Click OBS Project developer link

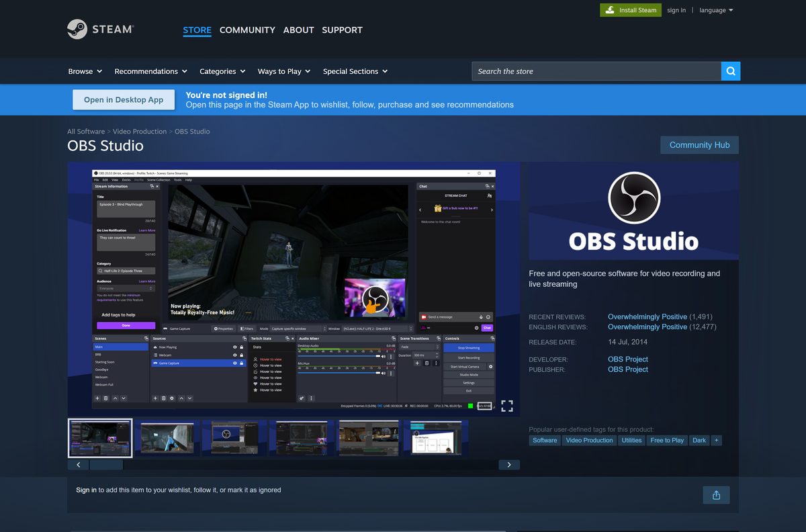point(628,359)
